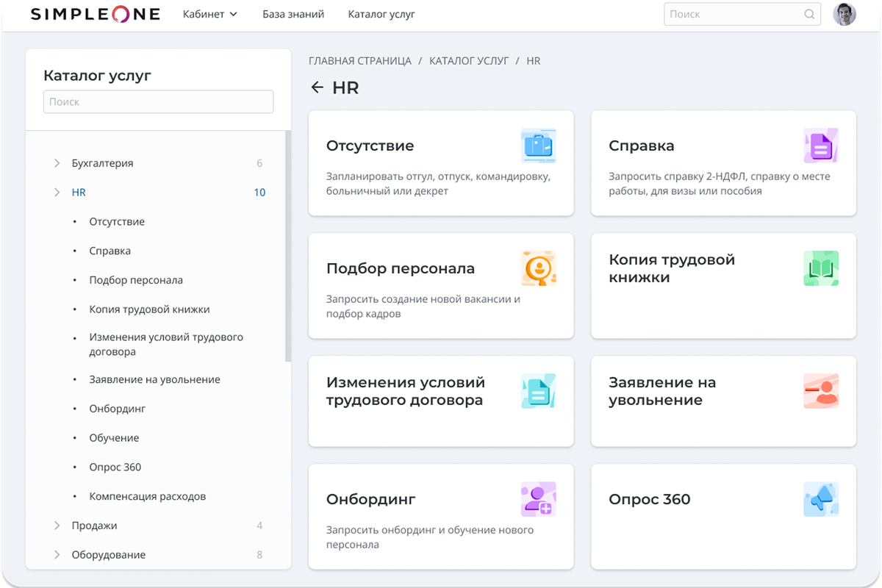Expand the Продажи category chevron
The width and height of the screenshot is (882, 588).
[x=57, y=526]
